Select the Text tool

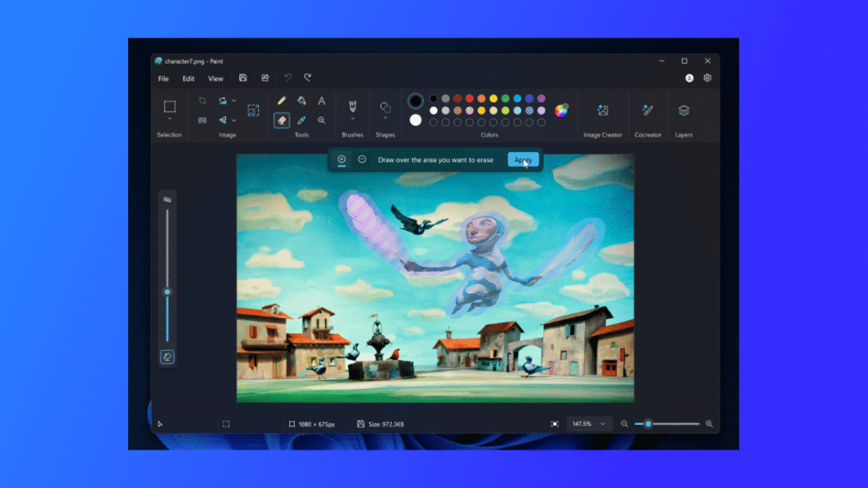coord(322,100)
